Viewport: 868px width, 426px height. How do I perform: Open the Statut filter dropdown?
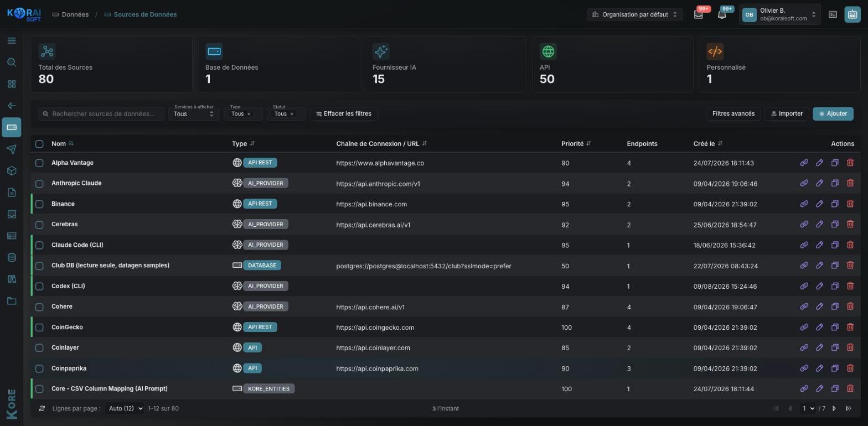[286, 113]
